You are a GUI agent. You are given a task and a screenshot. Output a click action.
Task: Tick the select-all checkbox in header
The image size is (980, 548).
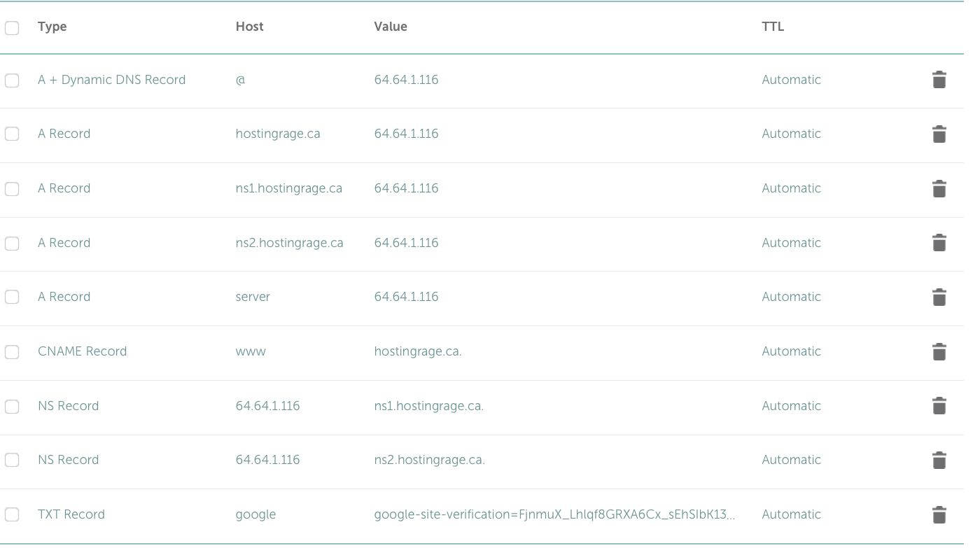pos(12,28)
